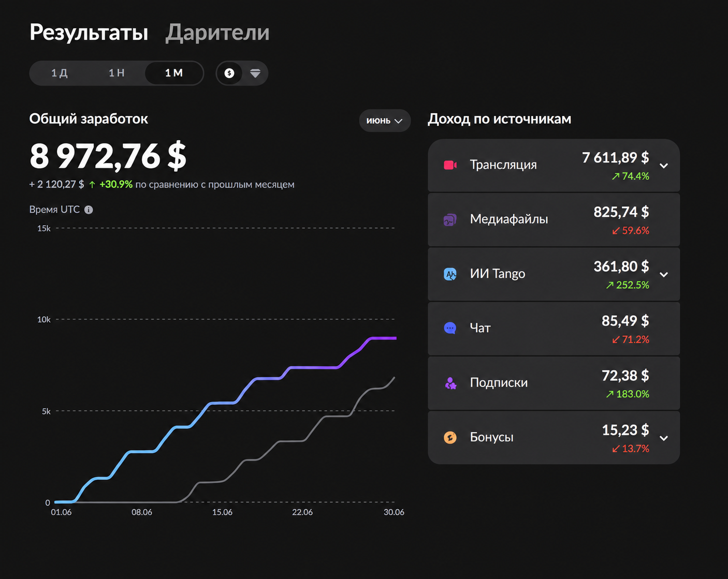728x579 pixels.
Task: Click the 85,49 $ chat amount
Action: click(x=625, y=321)
